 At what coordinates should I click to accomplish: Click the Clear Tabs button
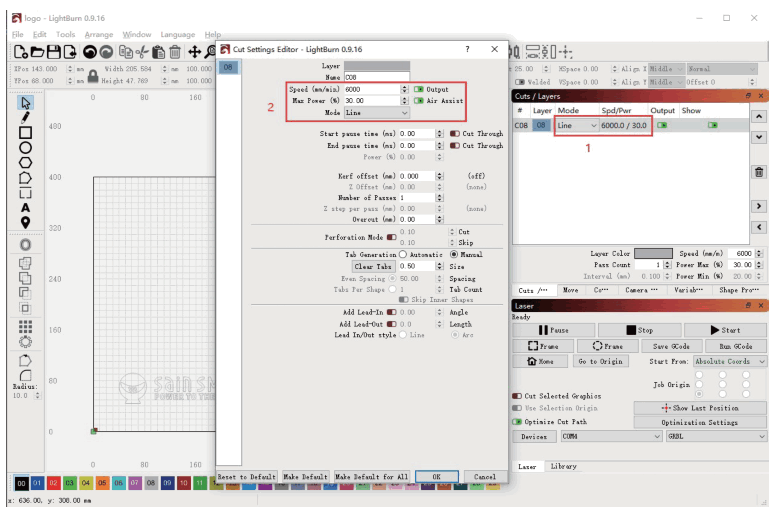point(373,266)
